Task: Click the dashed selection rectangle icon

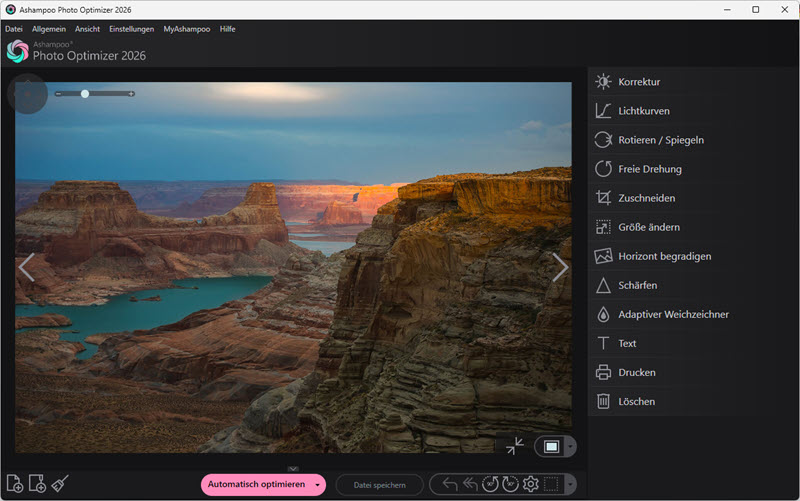Action: [551, 484]
